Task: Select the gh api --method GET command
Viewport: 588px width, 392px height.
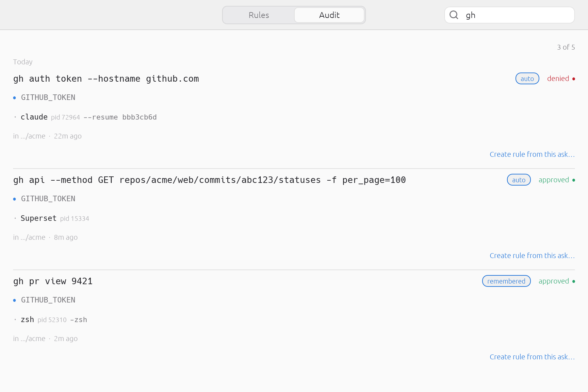Action: (x=209, y=180)
